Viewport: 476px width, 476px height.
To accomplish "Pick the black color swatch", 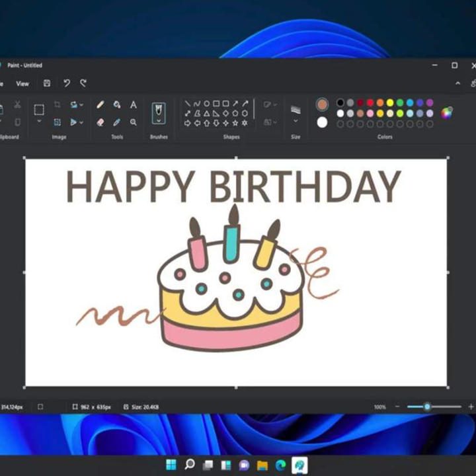I will tap(340, 102).
